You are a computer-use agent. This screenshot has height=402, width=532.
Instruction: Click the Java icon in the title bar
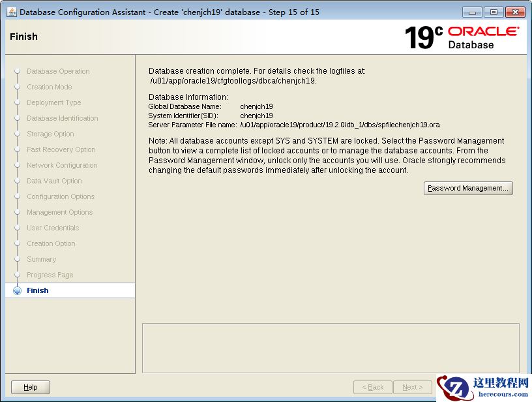[x=12, y=12]
